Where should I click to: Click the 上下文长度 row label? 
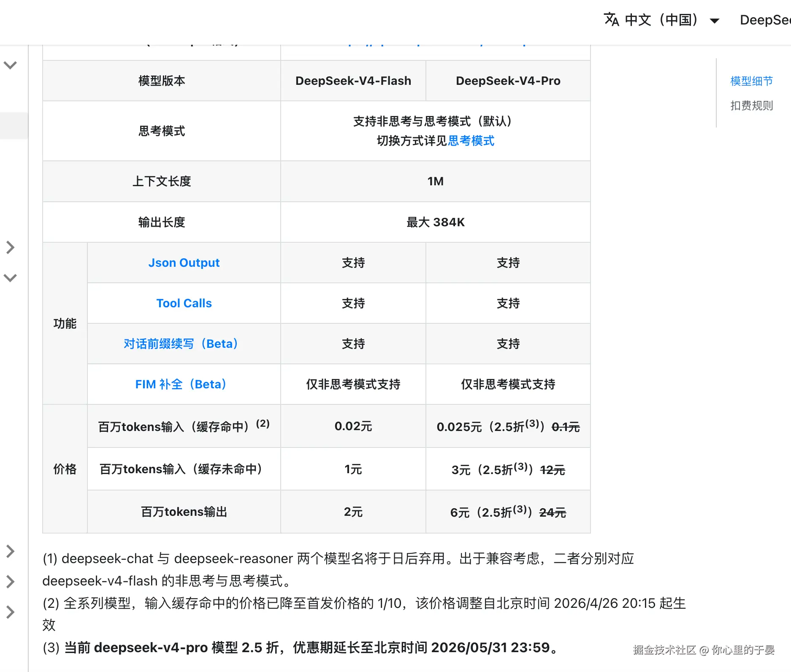(x=162, y=181)
